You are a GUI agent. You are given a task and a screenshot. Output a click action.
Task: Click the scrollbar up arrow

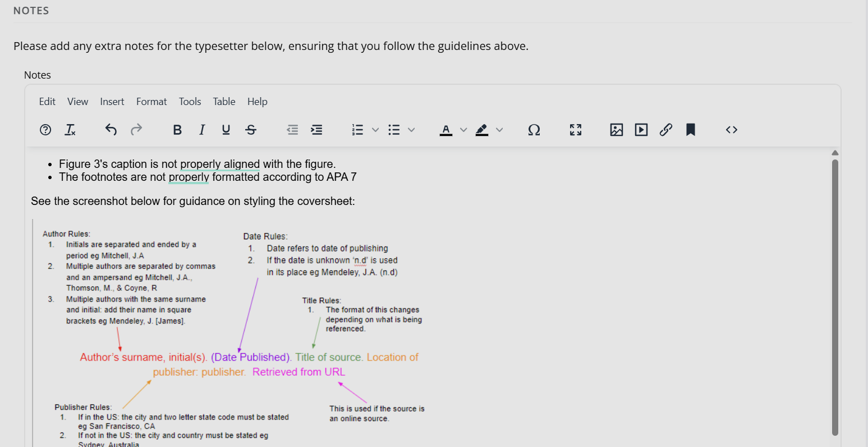click(x=835, y=153)
